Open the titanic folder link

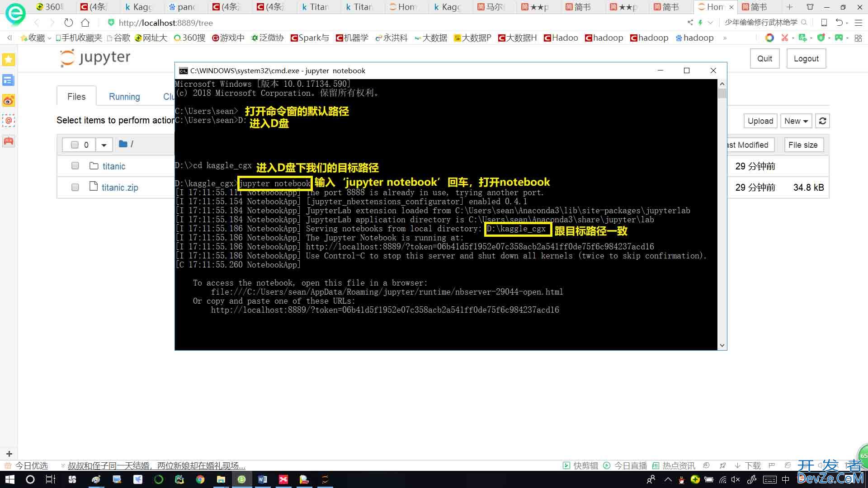point(114,166)
